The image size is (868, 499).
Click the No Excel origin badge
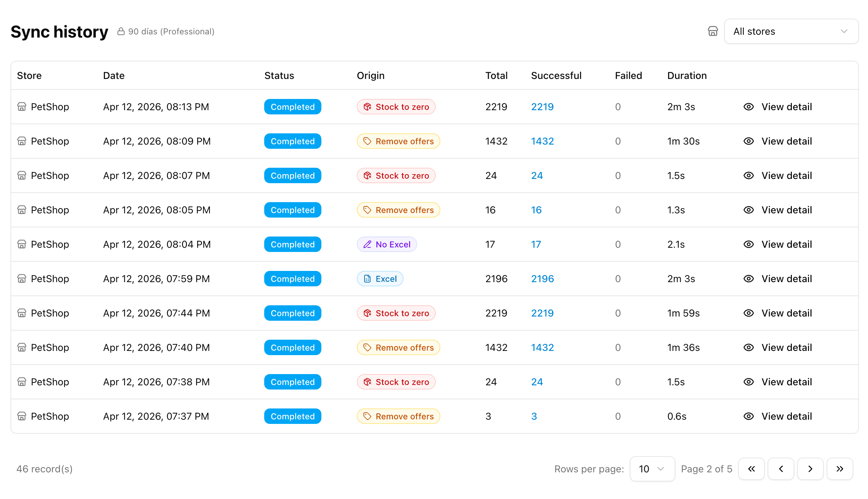point(387,244)
